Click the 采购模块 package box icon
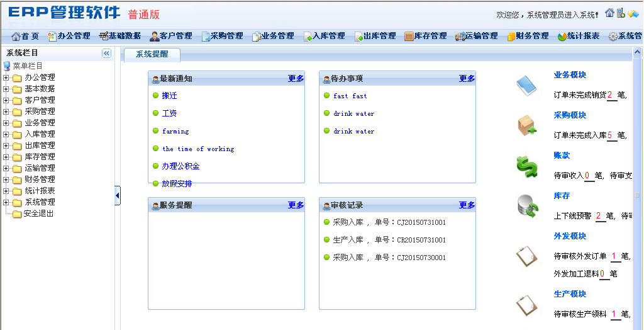644x330 pixels. click(526, 126)
